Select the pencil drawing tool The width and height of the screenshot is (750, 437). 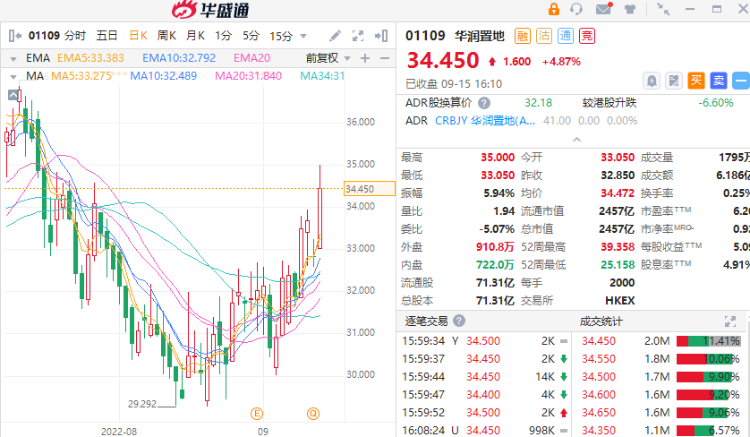click(335, 36)
